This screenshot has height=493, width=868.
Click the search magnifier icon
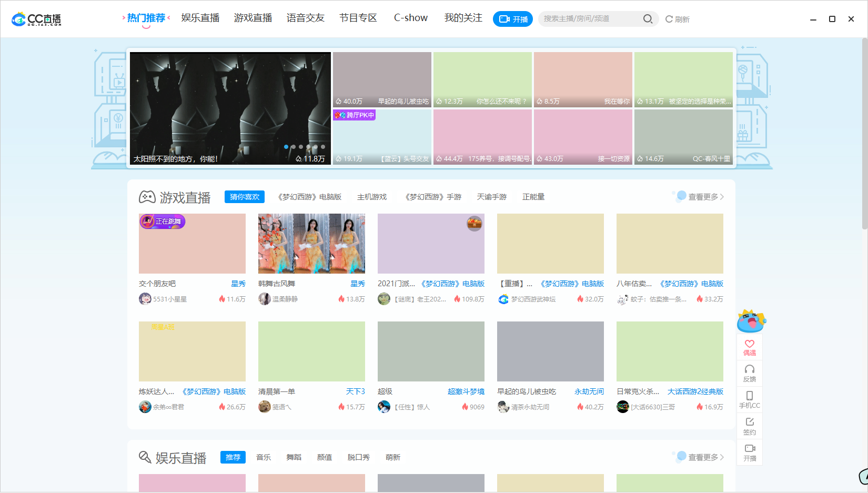648,19
